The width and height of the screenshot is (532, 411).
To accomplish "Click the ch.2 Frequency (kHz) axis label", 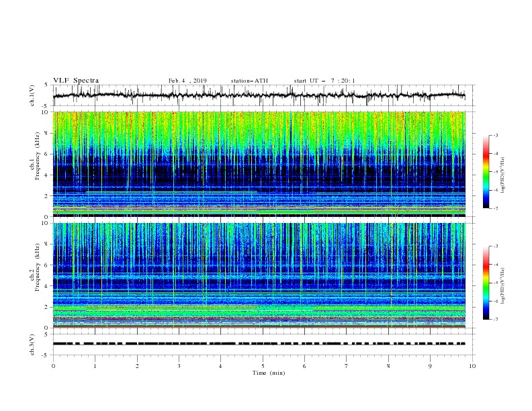I will [x=35, y=267].
